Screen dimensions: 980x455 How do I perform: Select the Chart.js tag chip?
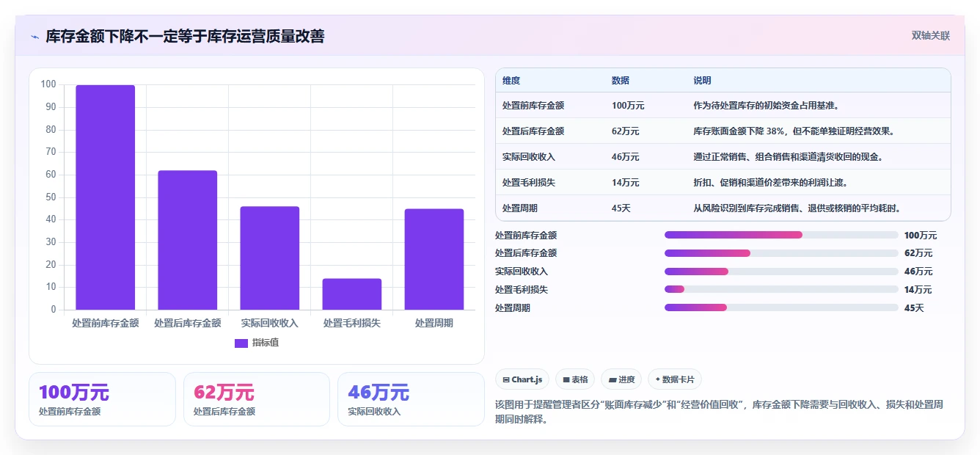tap(522, 379)
